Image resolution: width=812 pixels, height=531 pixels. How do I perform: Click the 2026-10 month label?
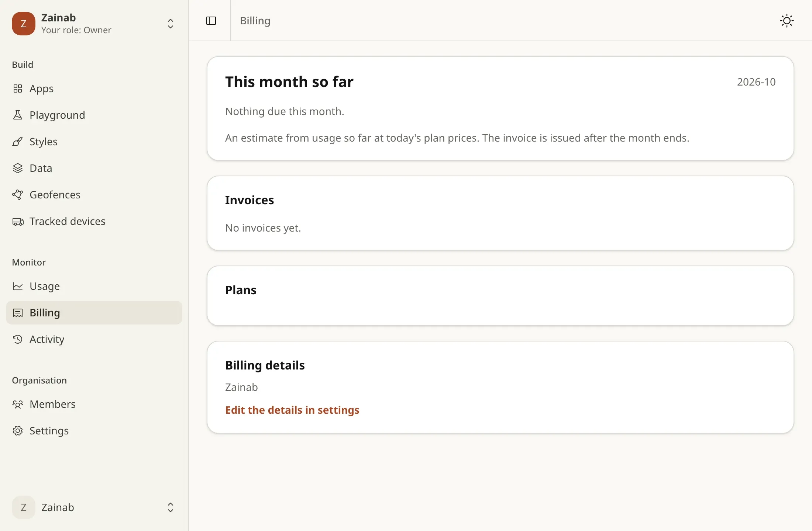[x=756, y=82]
